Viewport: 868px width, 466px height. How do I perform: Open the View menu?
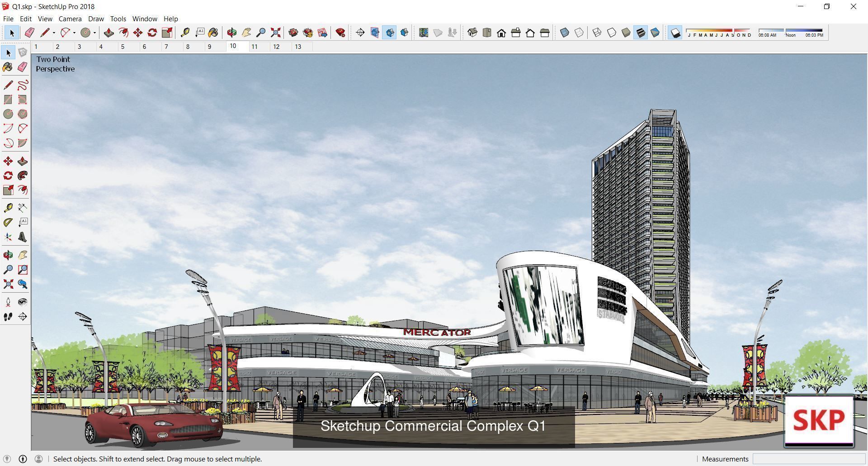pyautogui.click(x=45, y=19)
